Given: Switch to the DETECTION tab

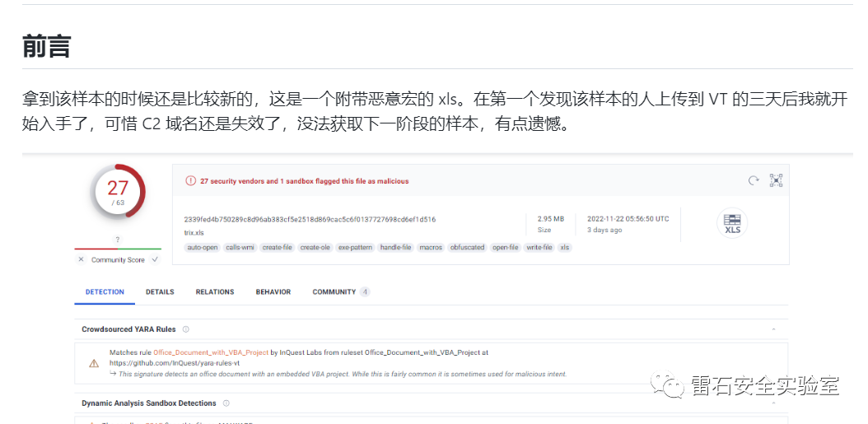Looking at the screenshot, I should [105, 291].
